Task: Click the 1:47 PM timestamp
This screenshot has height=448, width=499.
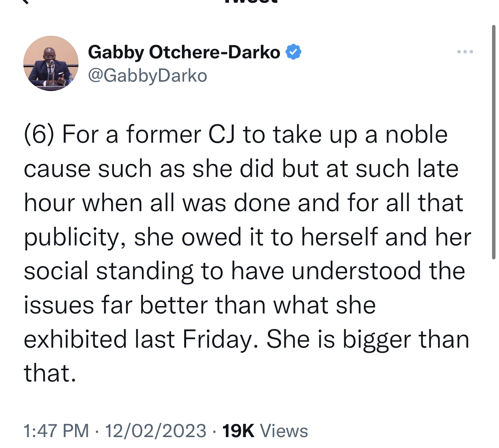Action: [x=56, y=431]
